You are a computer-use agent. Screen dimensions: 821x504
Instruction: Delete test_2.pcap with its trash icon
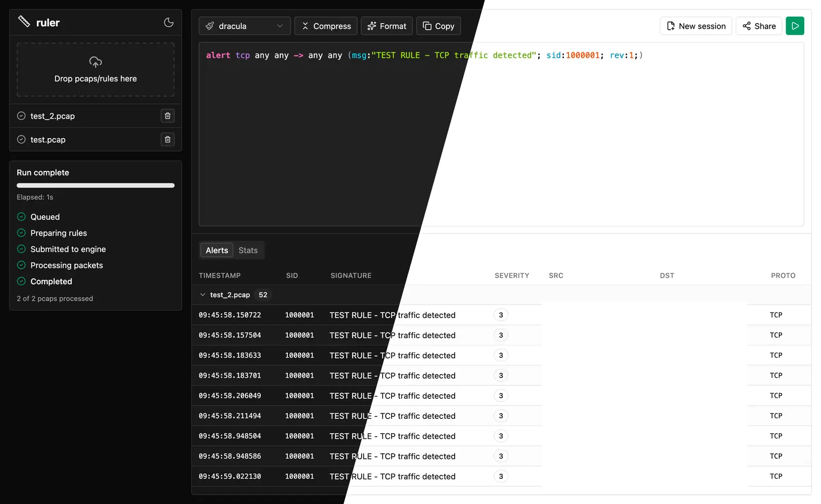click(x=168, y=116)
